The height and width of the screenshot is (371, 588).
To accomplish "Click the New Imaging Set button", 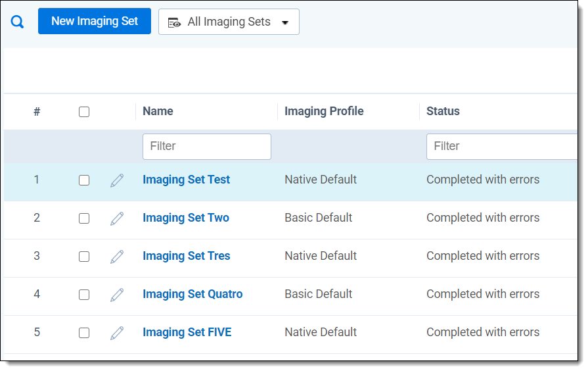I will 95,21.
